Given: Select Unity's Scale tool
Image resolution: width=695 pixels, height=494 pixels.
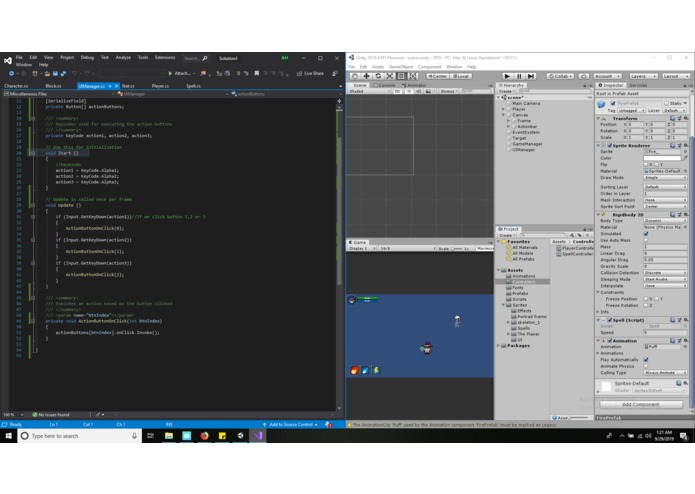Looking at the screenshot, I should click(x=389, y=76).
